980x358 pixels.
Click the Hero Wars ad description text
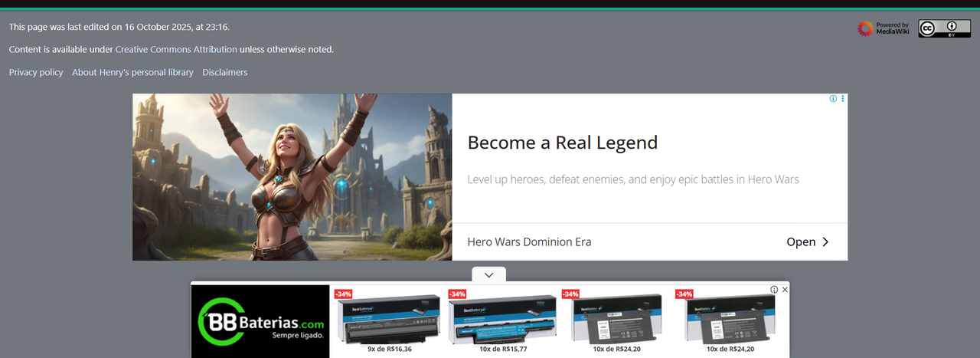click(x=633, y=179)
